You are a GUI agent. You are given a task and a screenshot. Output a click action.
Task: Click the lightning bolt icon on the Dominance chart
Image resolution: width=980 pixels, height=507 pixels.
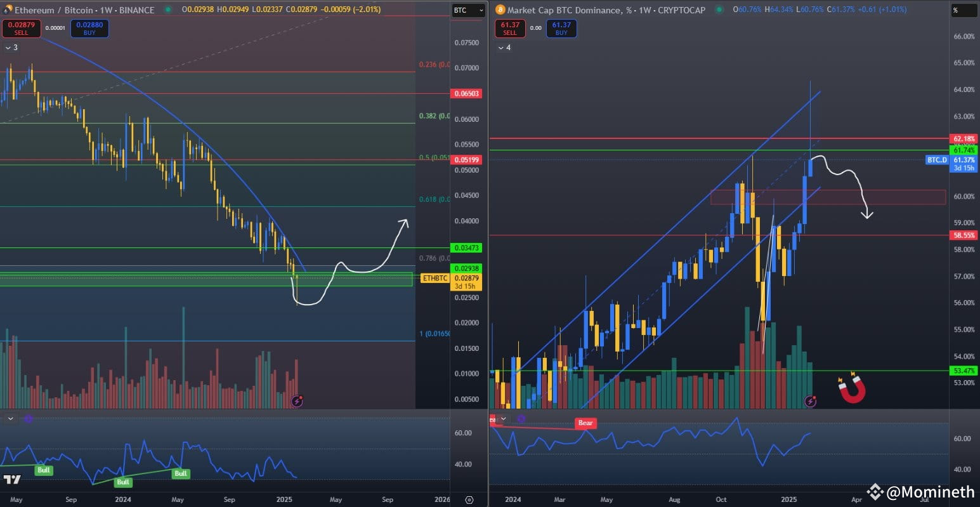point(811,400)
